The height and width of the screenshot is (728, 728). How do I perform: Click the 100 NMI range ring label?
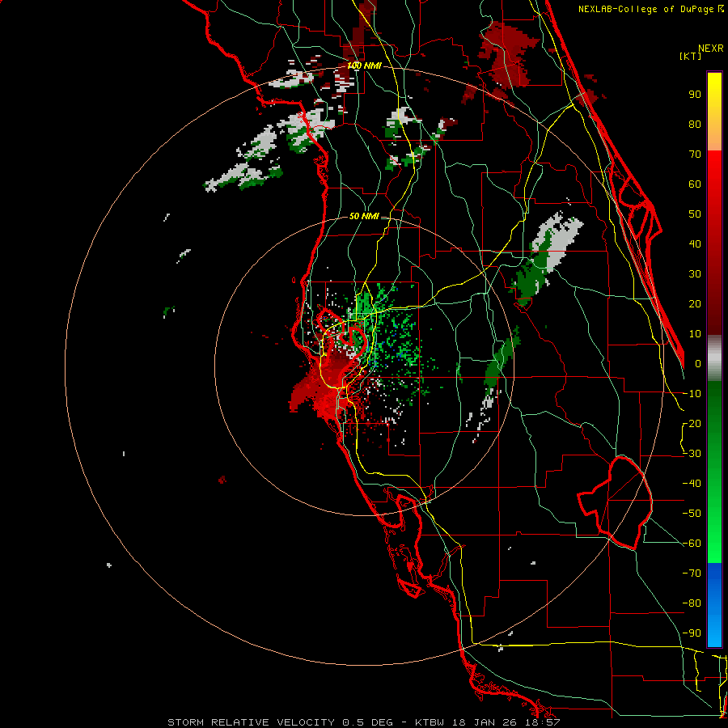(x=365, y=66)
